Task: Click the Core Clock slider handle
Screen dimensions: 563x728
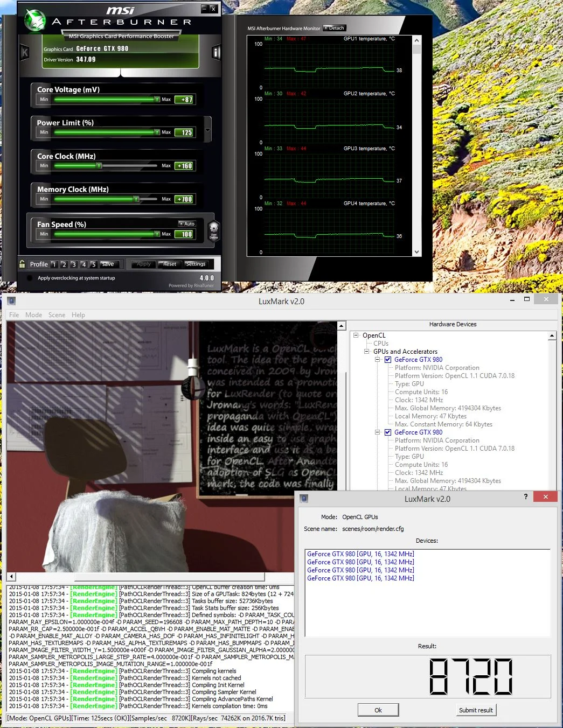Action: click(99, 166)
